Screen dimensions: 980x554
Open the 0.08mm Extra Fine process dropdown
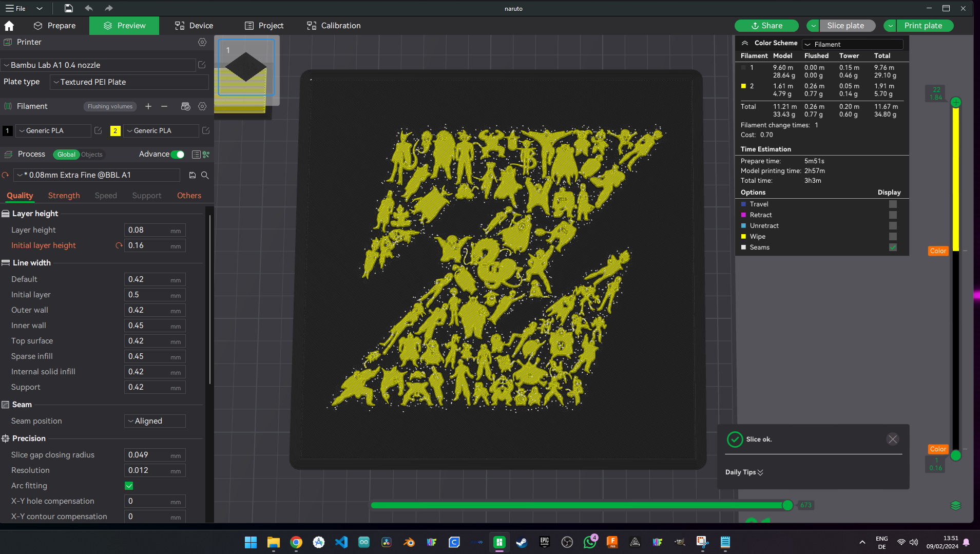click(x=97, y=175)
